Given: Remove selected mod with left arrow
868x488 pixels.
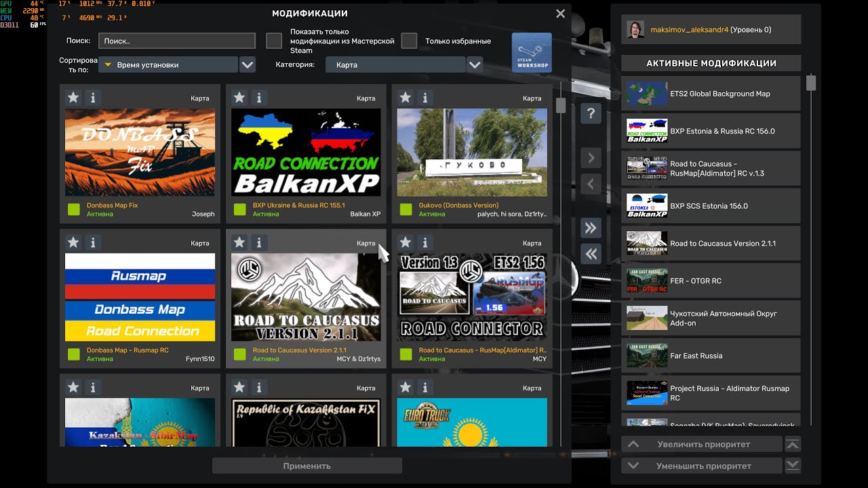Looking at the screenshot, I should click(591, 184).
